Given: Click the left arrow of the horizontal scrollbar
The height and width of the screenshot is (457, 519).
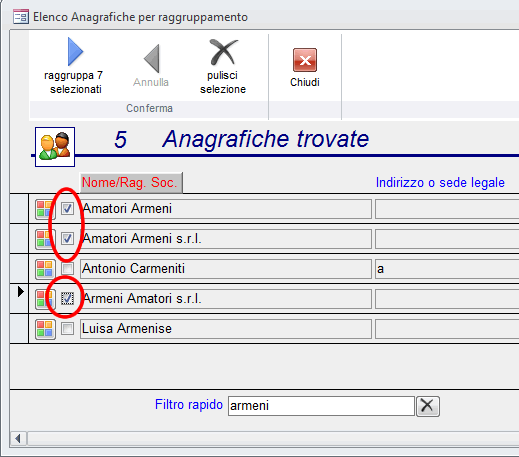Looking at the screenshot, I should pos(18,438).
